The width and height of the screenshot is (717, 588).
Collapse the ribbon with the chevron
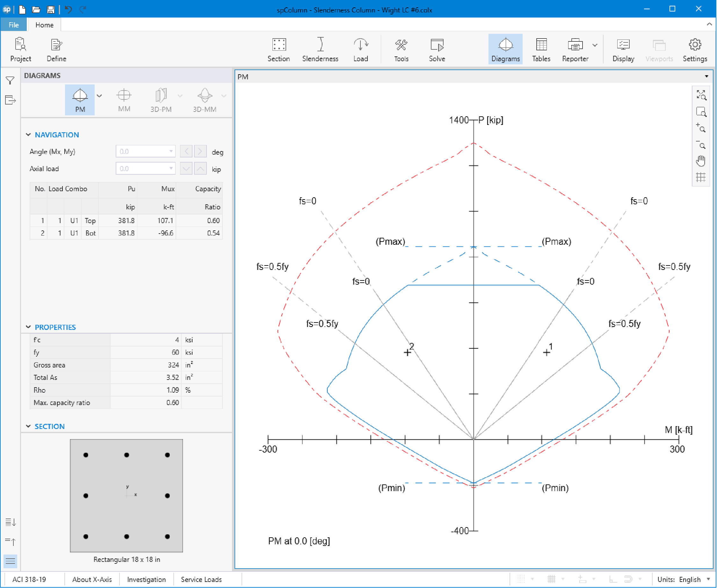pos(710,25)
